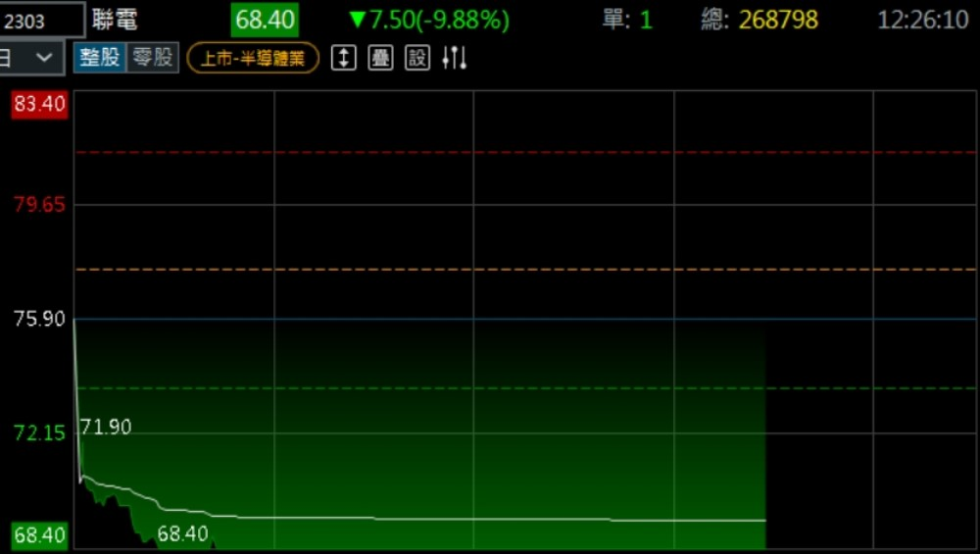The height and width of the screenshot is (554, 980).
Task: Click the green 68.40 current price box
Action: click(x=265, y=20)
